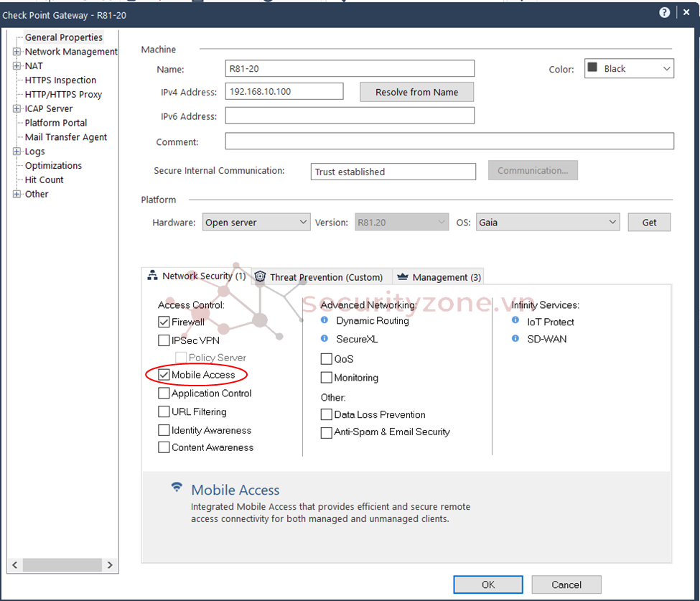Click the Management crown icon
Viewport: 700px width, 601px height.
(402, 277)
